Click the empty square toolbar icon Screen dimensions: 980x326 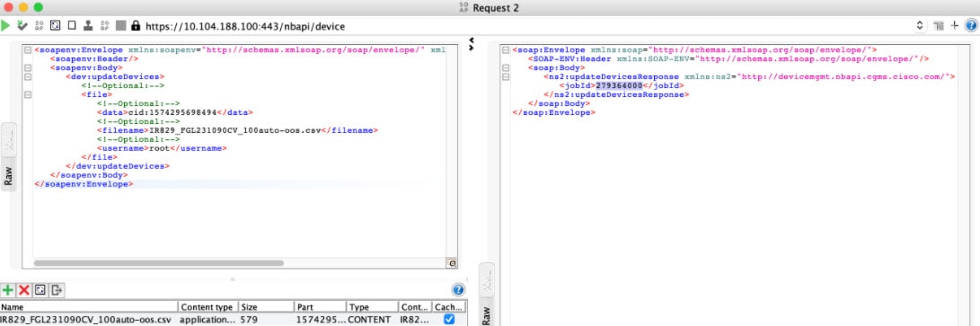point(72,26)
